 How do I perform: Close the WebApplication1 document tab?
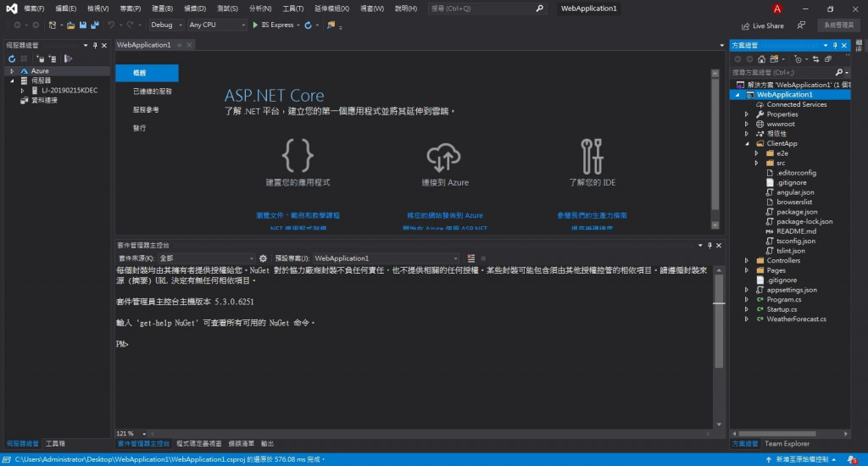coord(189,45)
